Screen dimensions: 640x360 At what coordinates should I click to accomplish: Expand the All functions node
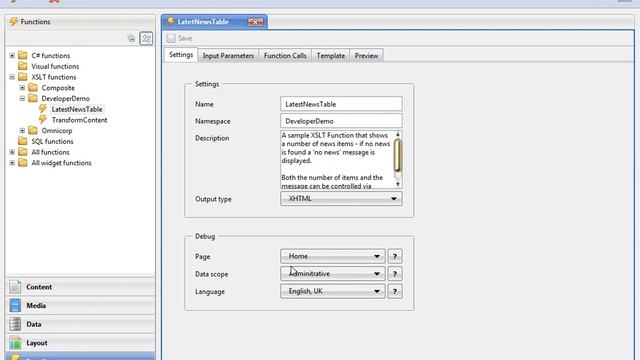pos(12,152)
